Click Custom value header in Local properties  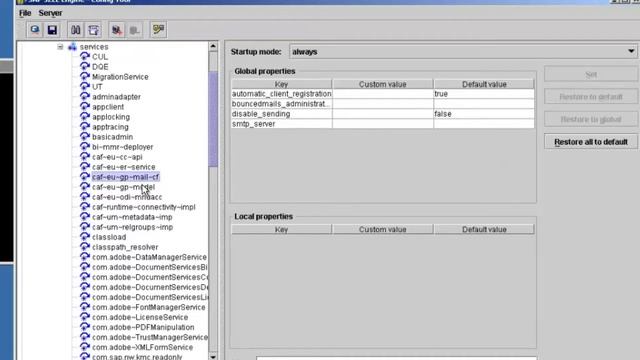(x=382, y=229)
